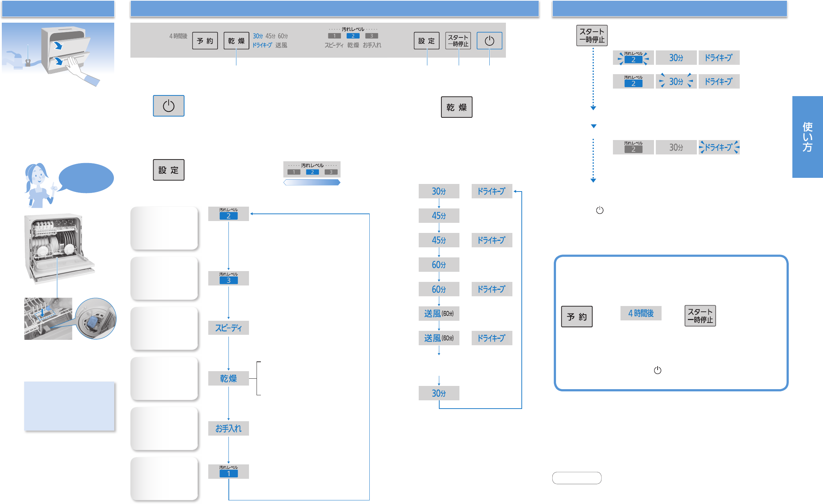
Task: Click the small power symbol below the dotted arrow
Action: coord(600,210)
